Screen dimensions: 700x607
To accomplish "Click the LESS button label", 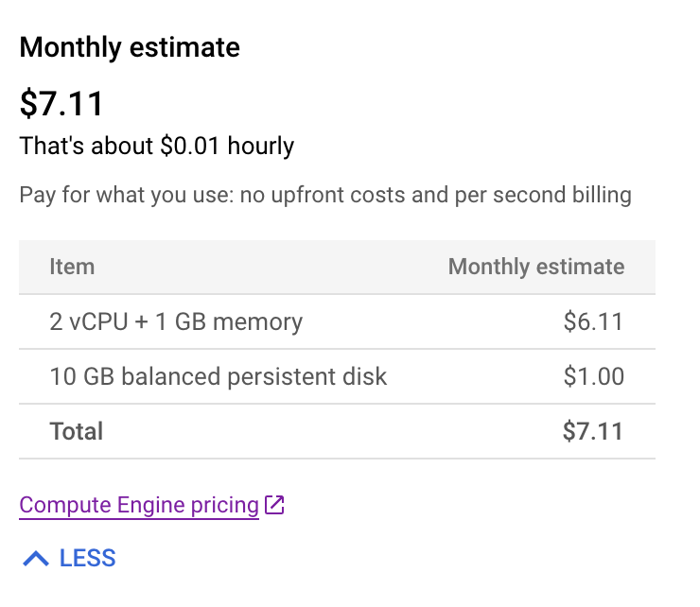I will click(x=87, y=558).
